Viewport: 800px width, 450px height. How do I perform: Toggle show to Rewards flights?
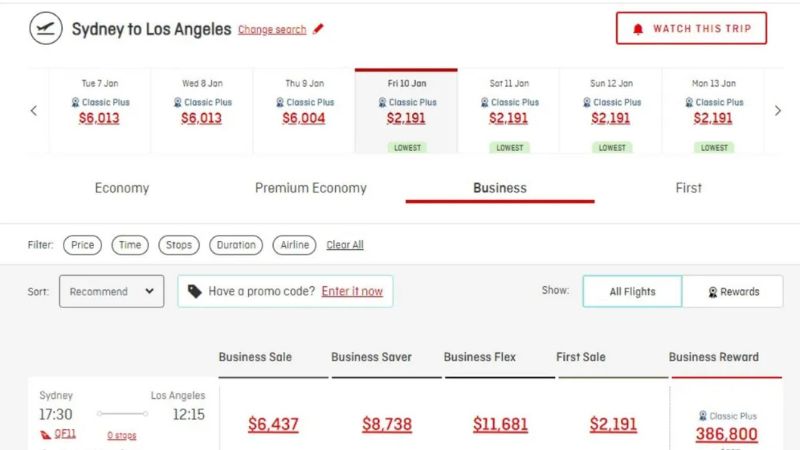pos(733,292)
